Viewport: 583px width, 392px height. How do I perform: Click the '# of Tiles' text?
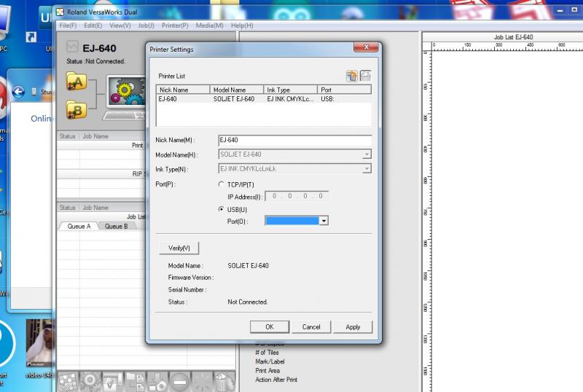tap(267, 352)
